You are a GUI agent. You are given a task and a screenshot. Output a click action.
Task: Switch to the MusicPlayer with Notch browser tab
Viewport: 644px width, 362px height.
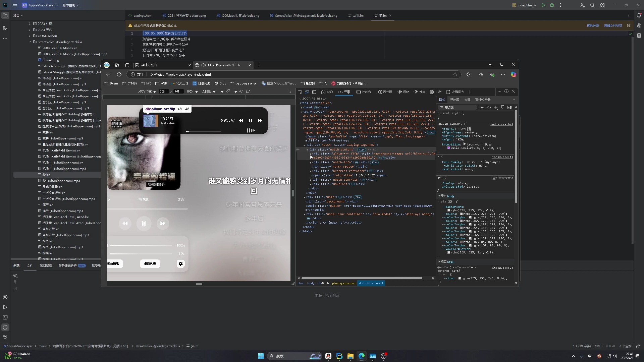[x=223, y=65]
